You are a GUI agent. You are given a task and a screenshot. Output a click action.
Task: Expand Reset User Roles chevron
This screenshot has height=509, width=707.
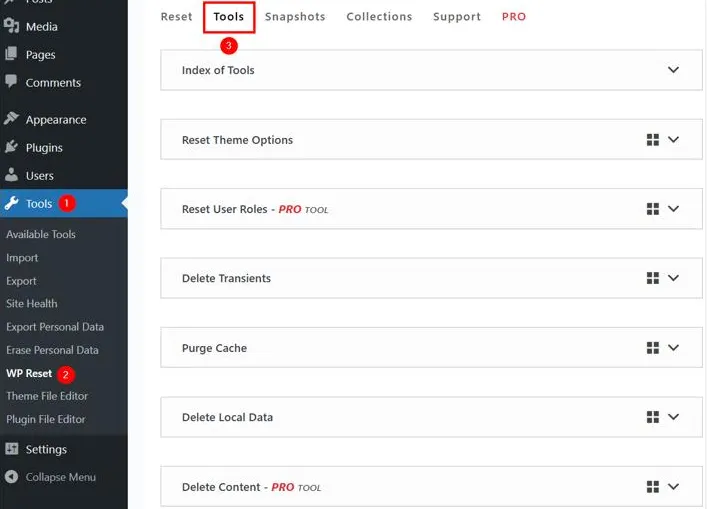[x=673, y=209]
